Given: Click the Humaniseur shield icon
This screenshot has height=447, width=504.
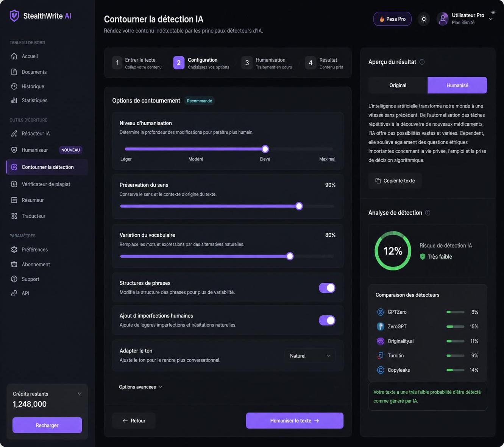Looking at the screenshot, I should point(14,150).
